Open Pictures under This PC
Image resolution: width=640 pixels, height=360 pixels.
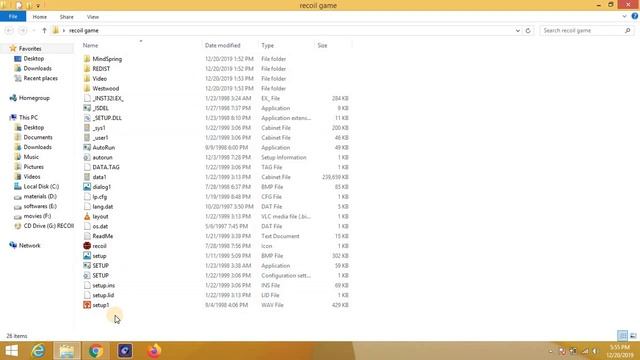(x=33, y=167)
